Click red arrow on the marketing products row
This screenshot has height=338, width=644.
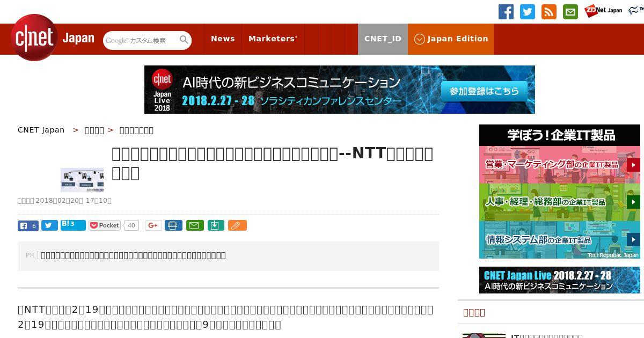(x=633, y=165)
